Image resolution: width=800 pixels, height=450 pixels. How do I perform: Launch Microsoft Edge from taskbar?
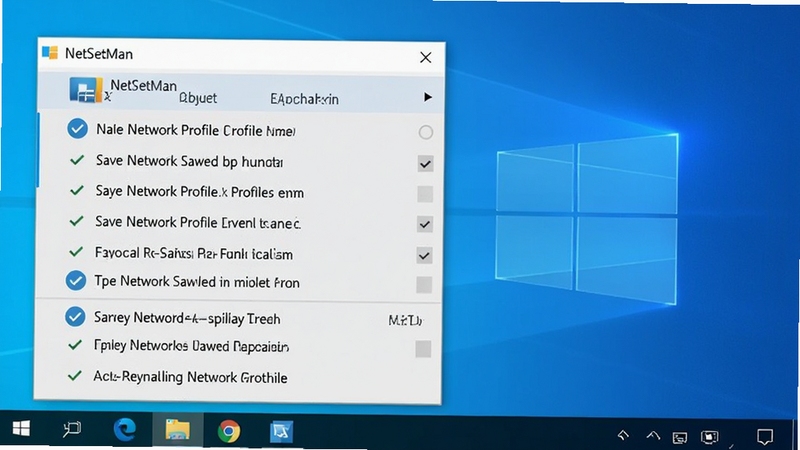point(124,430)
